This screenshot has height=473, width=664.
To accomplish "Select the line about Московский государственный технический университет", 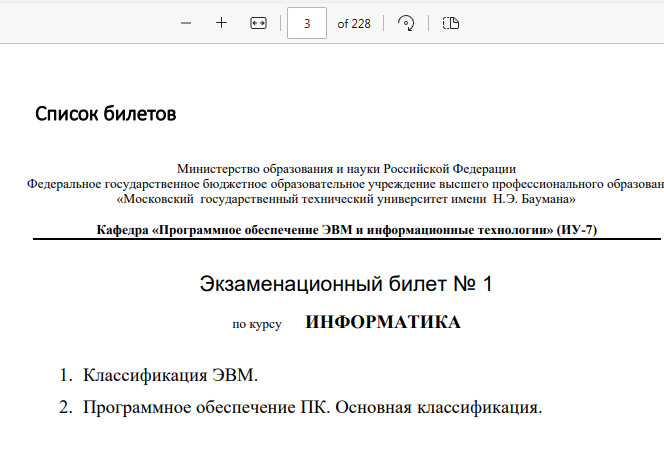I will tap(346, 199).
